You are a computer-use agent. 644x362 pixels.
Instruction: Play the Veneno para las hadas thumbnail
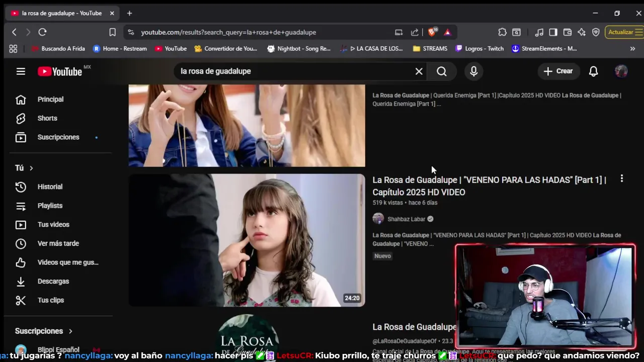[247, 240]
